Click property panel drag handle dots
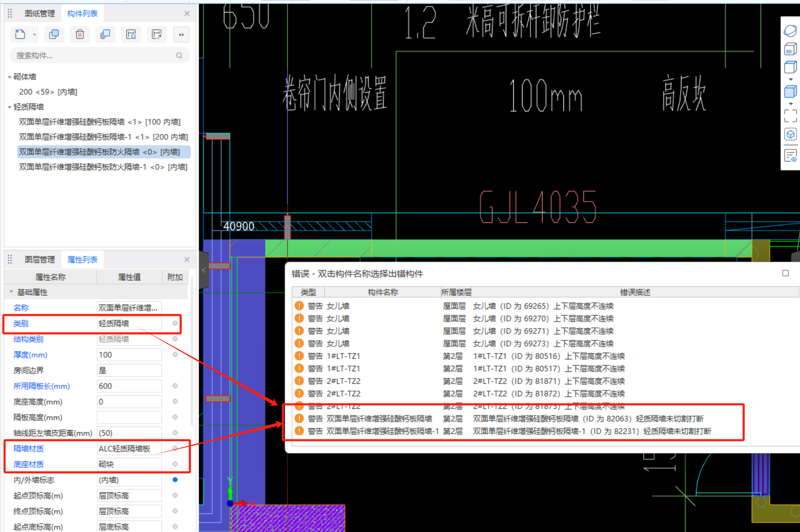The width and height of the screenshot is (800, 532). [x=10, y=260]
